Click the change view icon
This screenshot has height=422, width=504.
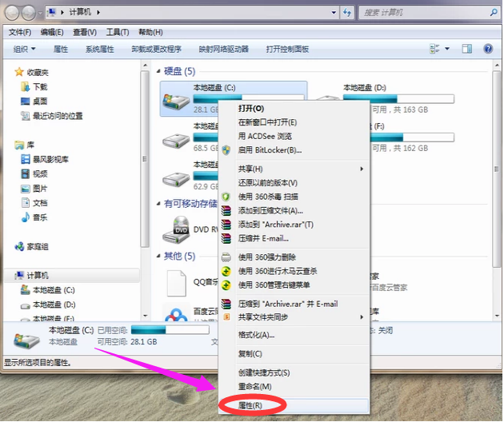(x=434, y=49)
